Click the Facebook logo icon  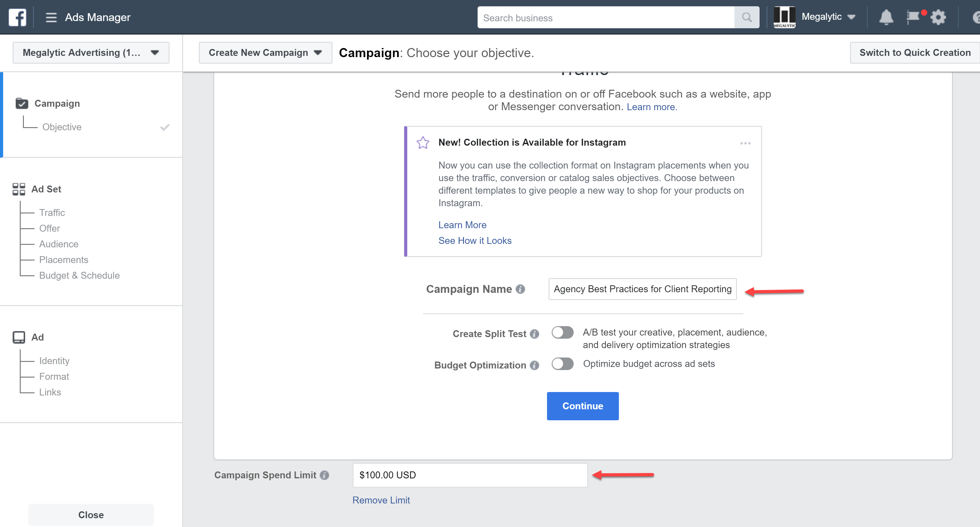coord(18,17)
